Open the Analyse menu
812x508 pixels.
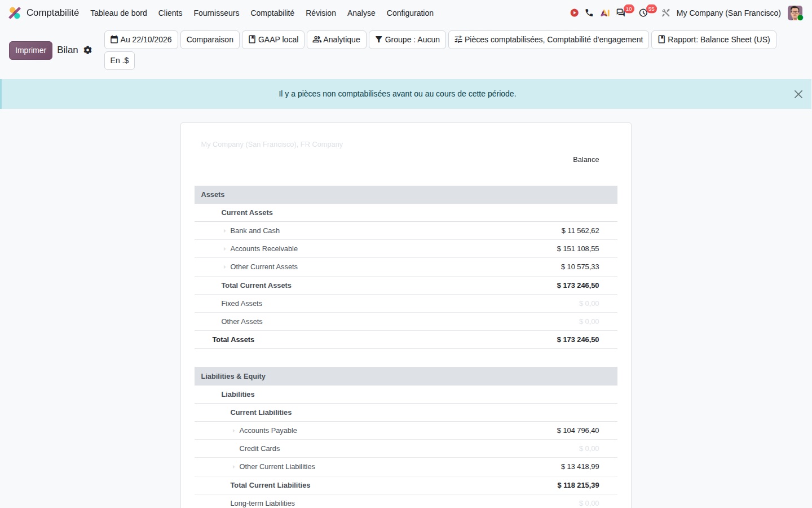pyautogui.click(x=361, y=13)
